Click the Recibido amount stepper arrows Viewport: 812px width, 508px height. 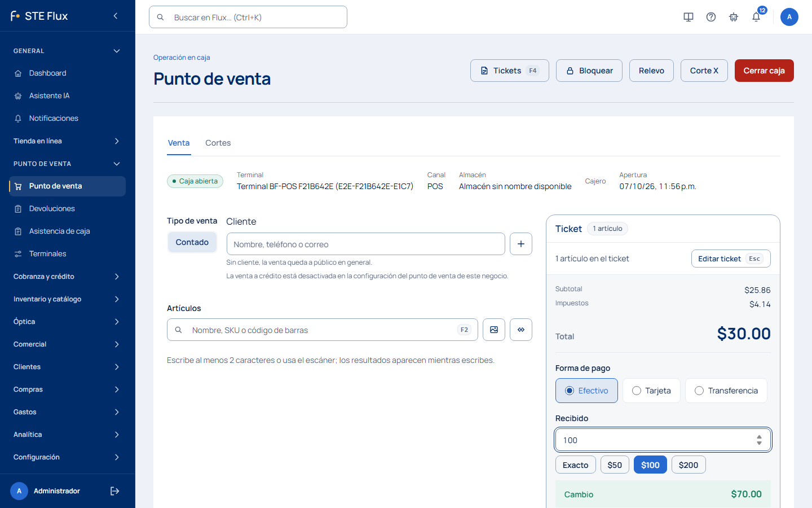[x=759, y=440]
